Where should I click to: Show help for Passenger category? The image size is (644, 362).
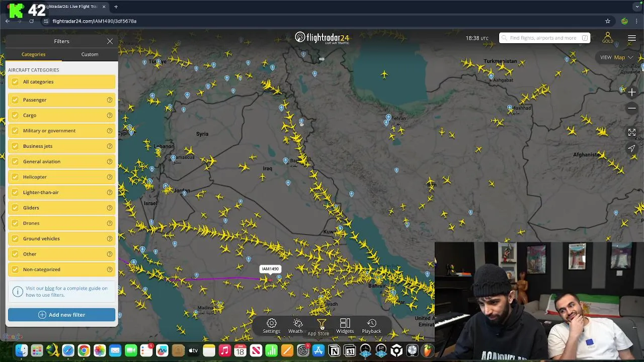pos(109,100)
